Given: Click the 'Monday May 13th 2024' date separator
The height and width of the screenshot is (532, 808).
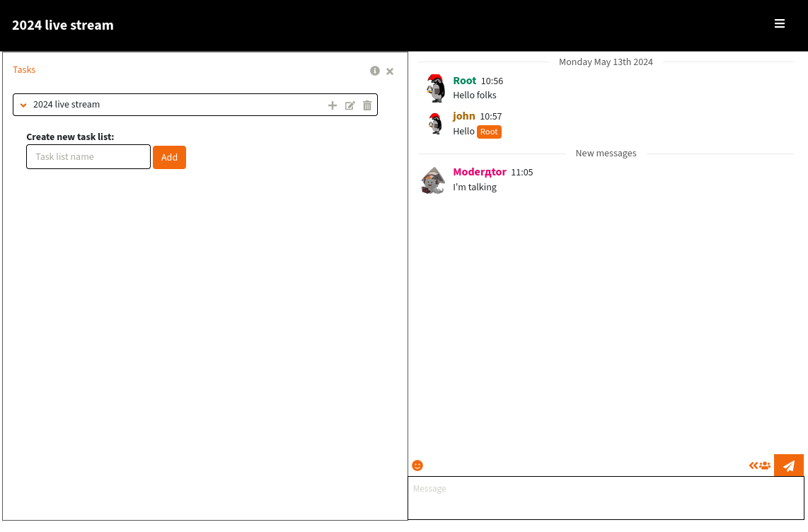Looking at the screenshot, I should [x=606, y=62].
